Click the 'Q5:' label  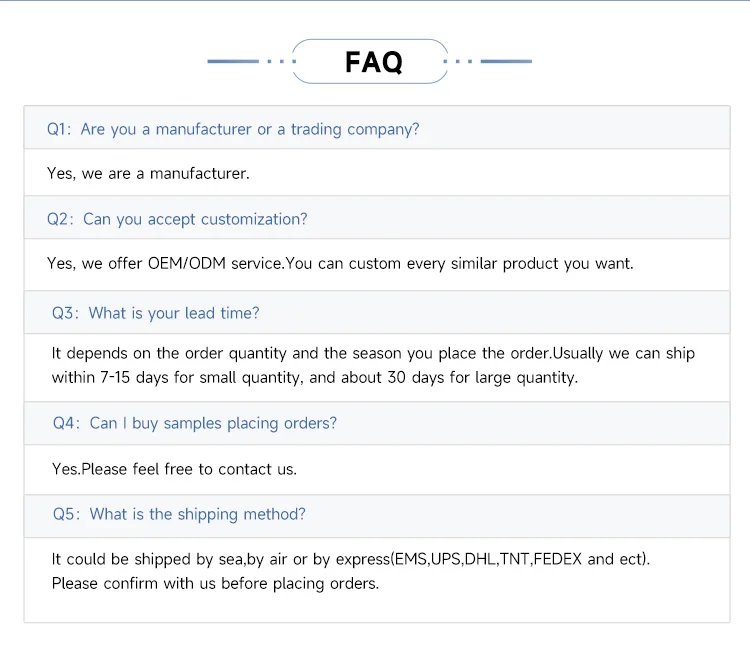(x=65, y=514)
